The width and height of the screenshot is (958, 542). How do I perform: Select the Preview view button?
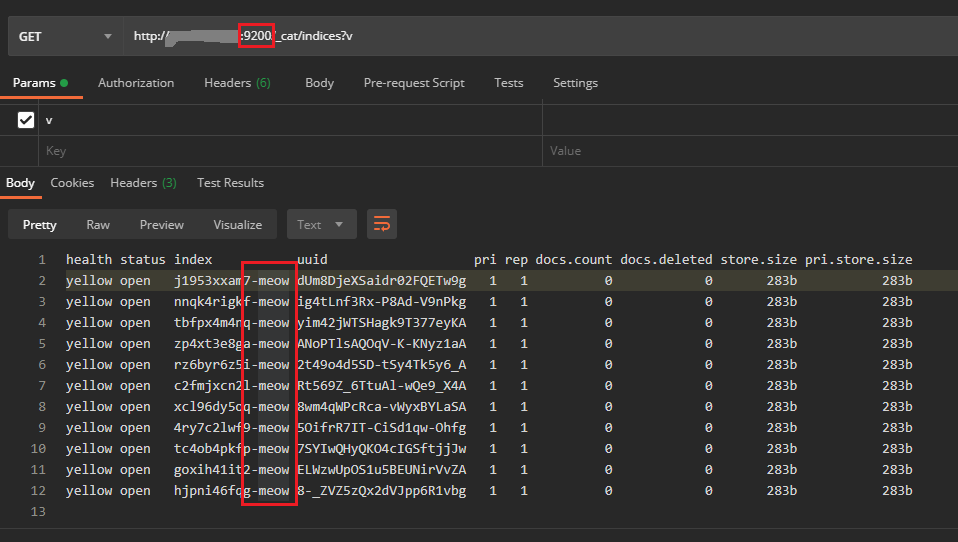click(161, 224)
